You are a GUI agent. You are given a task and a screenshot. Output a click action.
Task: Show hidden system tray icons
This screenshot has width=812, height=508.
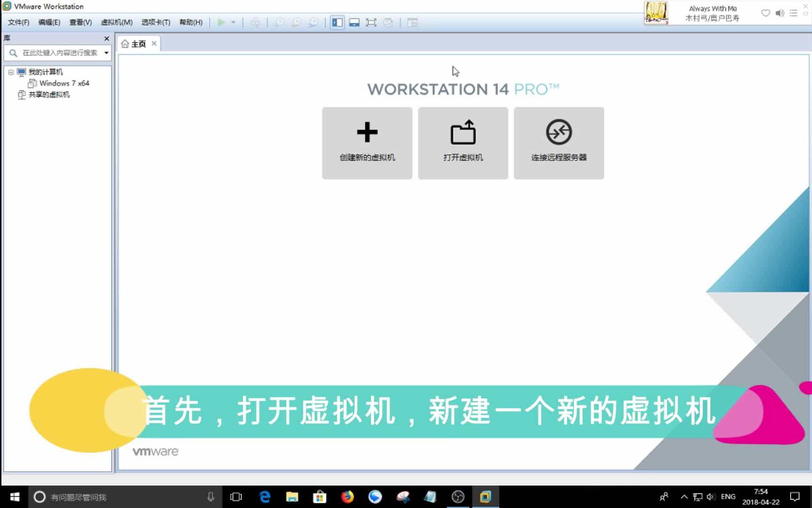(684, 497)
